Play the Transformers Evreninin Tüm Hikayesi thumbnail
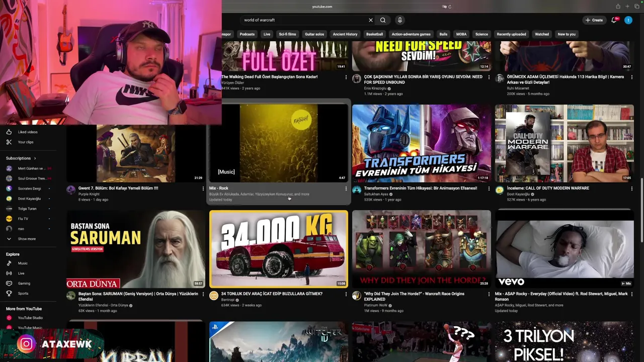Screen dimensions: 644x362 tap(422, 143)
